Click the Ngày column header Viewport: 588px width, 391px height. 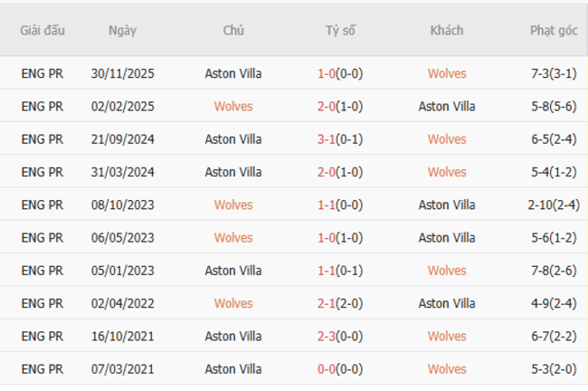click(122, 30)
